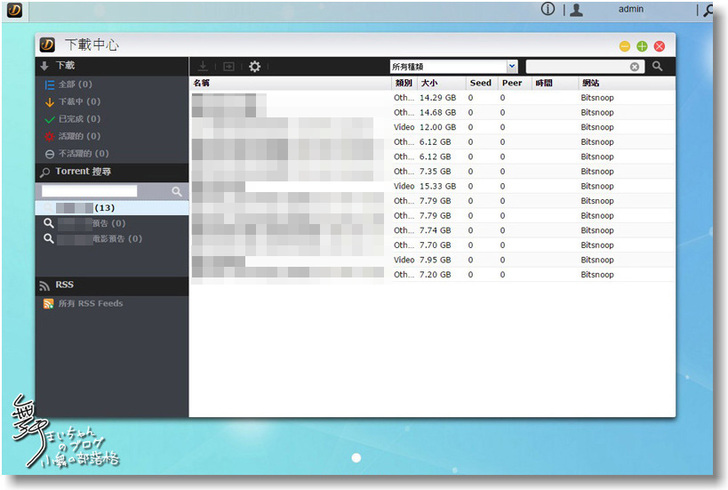Sort by the 類別 column header
Screen dimensions: 728x490
[x=404, y=83]
